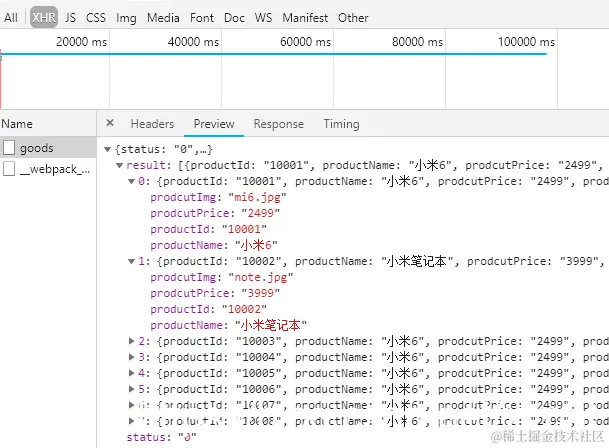
Task: Open the Timing tab
Action: [341, 124]
